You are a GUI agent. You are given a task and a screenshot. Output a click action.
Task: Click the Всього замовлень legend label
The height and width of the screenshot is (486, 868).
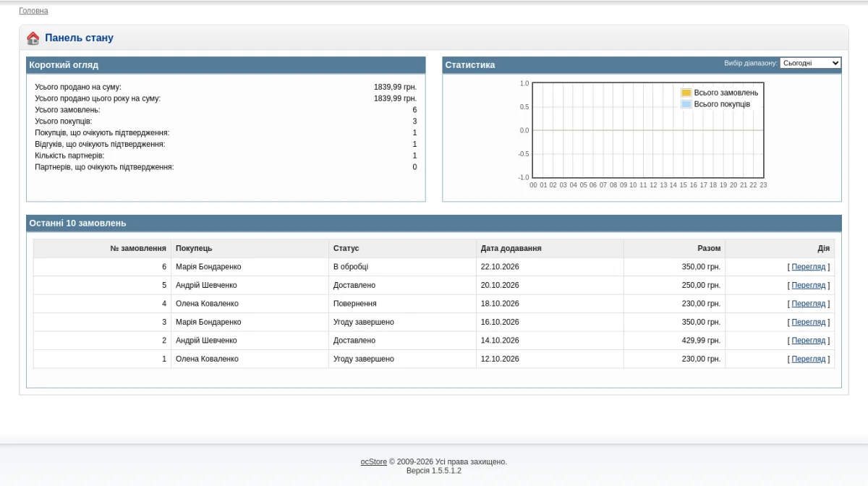coord(726,93)
